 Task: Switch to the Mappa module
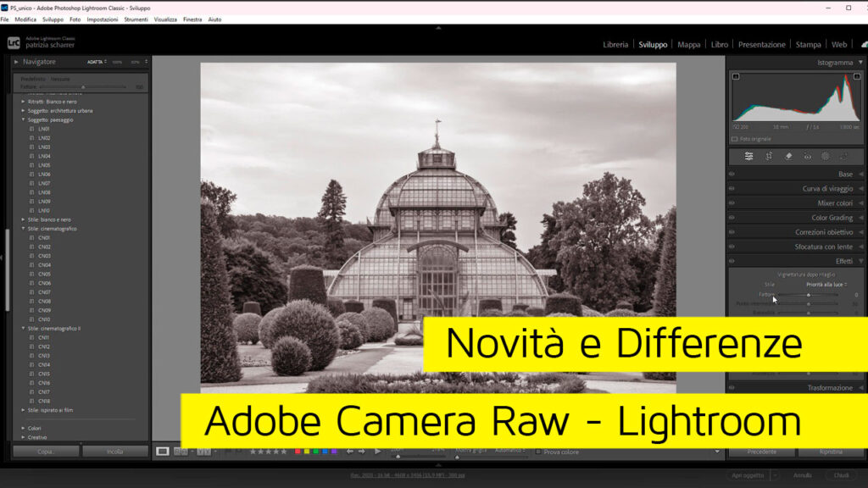click(x=689, y=45)
